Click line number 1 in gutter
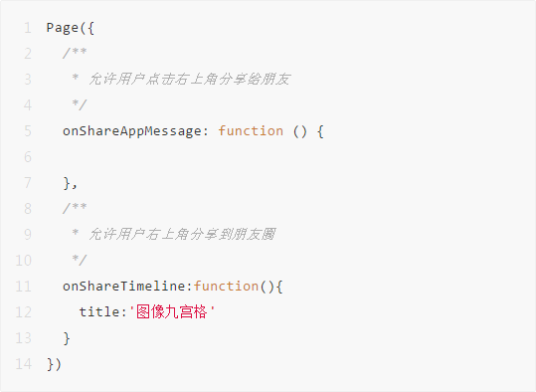Viewport: 536px width, 392px height. coord(28,28)
